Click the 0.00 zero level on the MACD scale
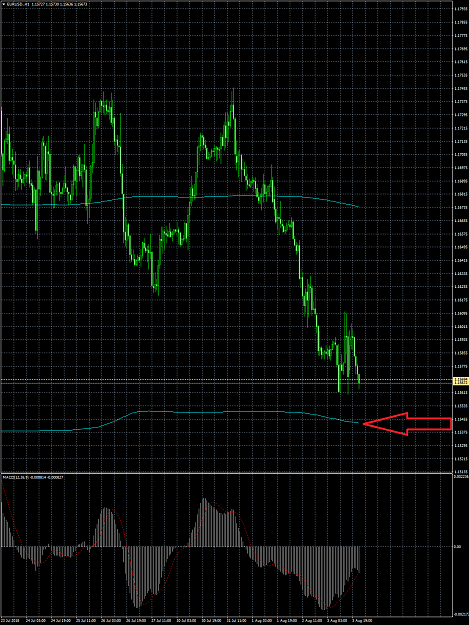Viewport: 469px width, 625px height. point(457,546)
